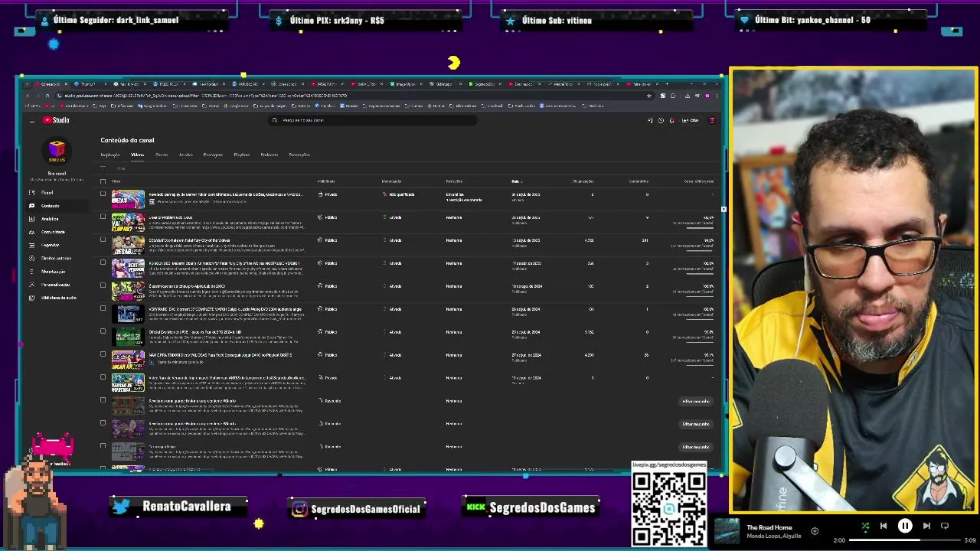
Task: Open the Painel dashboard icon in sidebar
Action: pyautogui.click(x=31, y=193)
